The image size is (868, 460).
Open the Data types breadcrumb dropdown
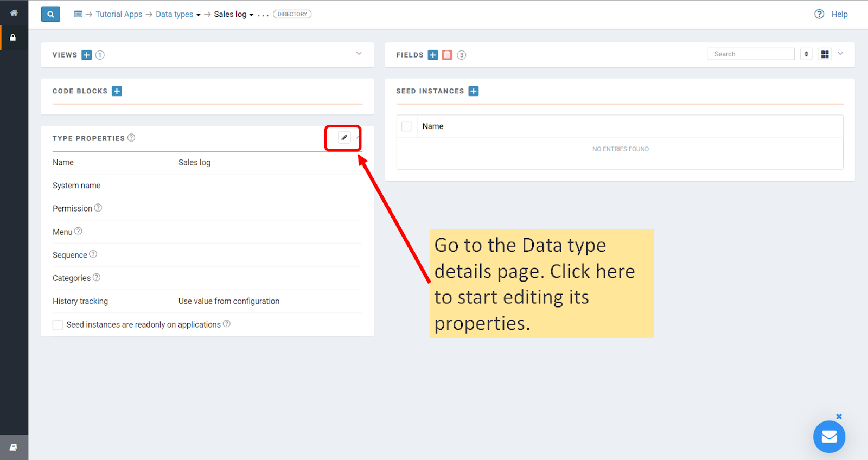178,14
